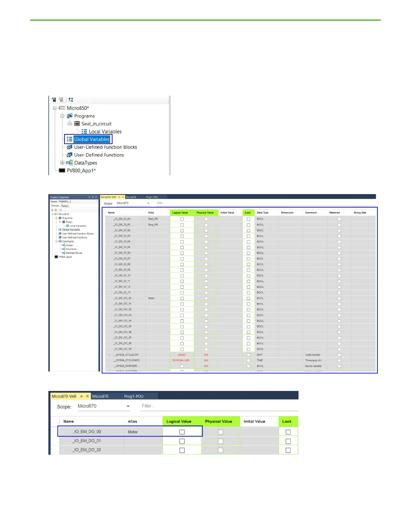Open the Prog1-POU tab in the enlarged view
The image size is (411, 532).
134,396
